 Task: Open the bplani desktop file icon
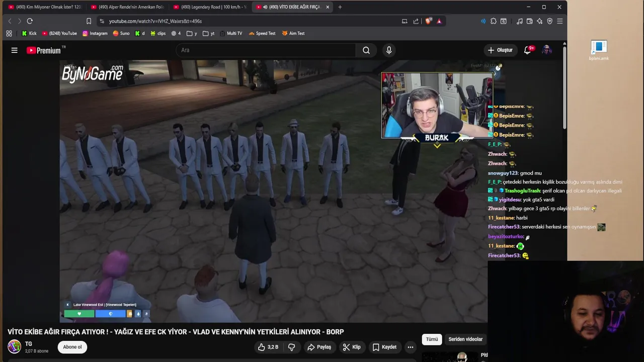pos(599,51)
